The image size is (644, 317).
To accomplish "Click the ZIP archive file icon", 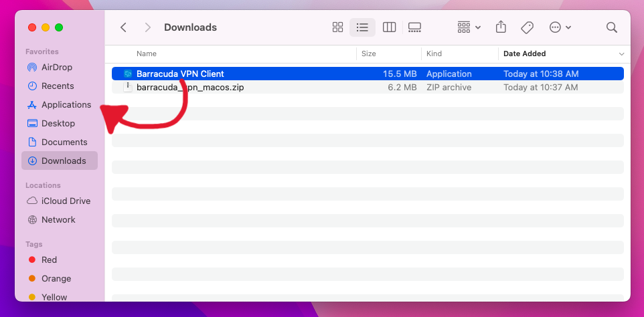I will point(128,87).
